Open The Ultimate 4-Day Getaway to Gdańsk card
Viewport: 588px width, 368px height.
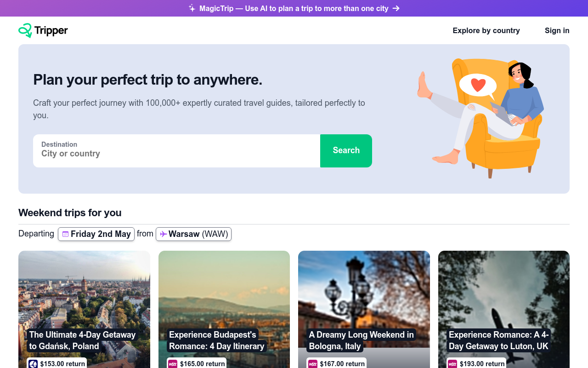(84, 309)
